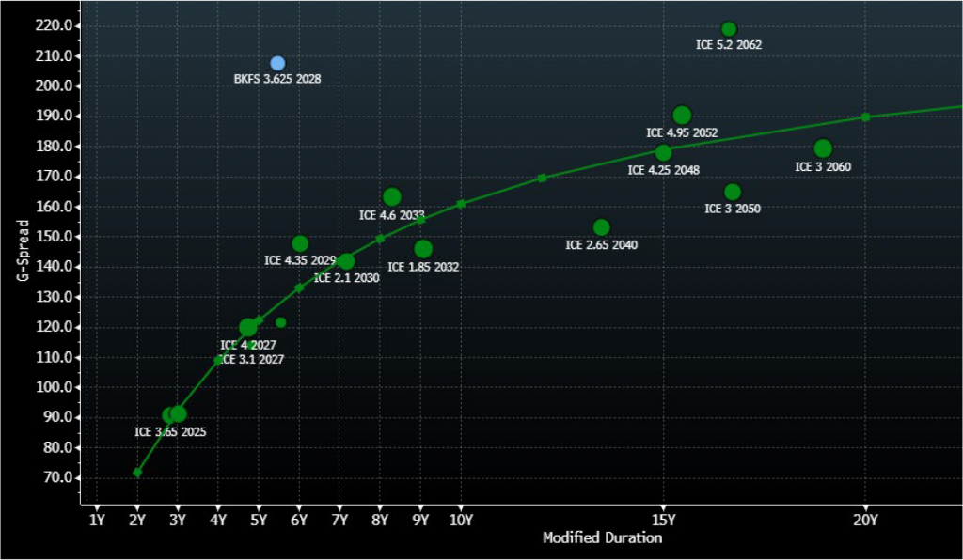Click the ICE 3.65 2025 text label
963x560 pixels.
pyautogui.click(x=170, y=433)
